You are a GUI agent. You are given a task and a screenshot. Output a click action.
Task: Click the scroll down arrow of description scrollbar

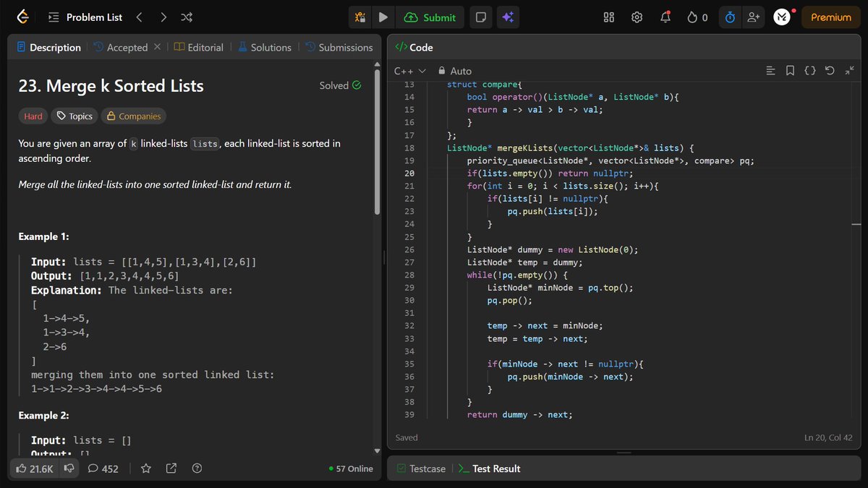[x=376, y=453]
